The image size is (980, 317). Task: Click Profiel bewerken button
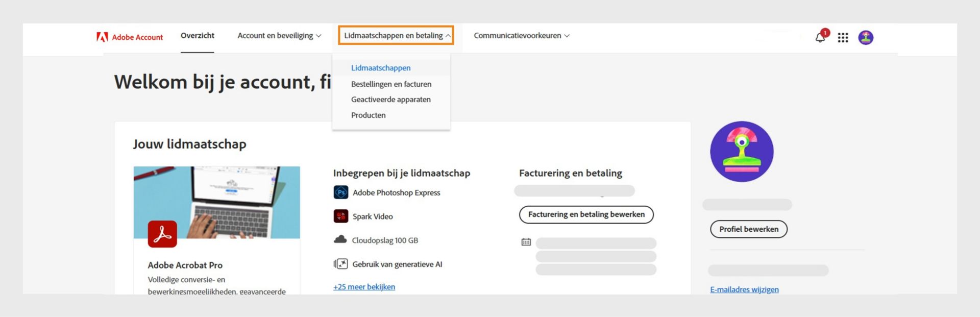pyautogui.click(x=749, y=229)
